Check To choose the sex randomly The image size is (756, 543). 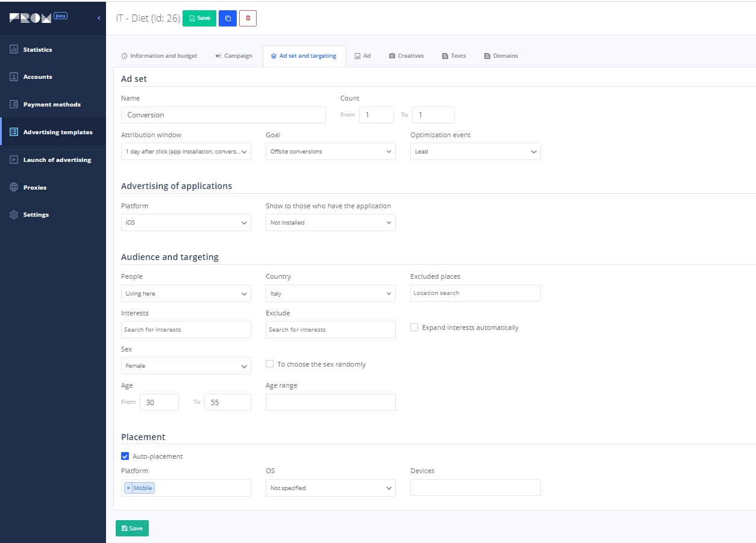point(269,364)
